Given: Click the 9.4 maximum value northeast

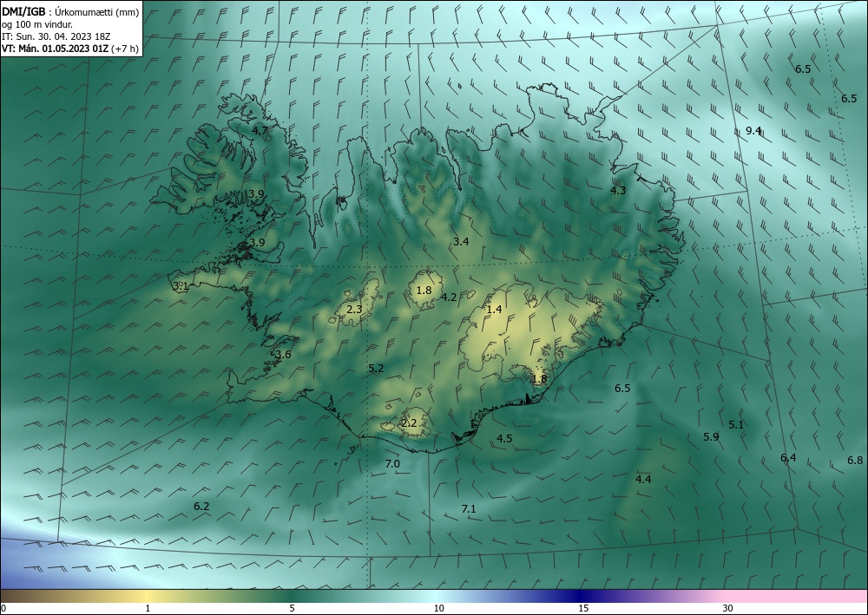Looking at the screenshot, I should coord(754,130).
